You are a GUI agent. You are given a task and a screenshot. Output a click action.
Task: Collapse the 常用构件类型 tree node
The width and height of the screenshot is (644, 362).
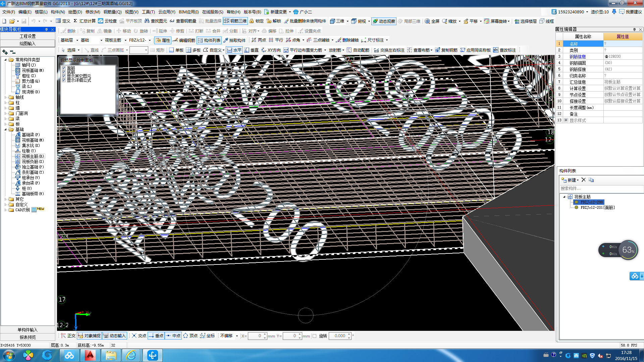pyautogui.click(x=5, y=60)
